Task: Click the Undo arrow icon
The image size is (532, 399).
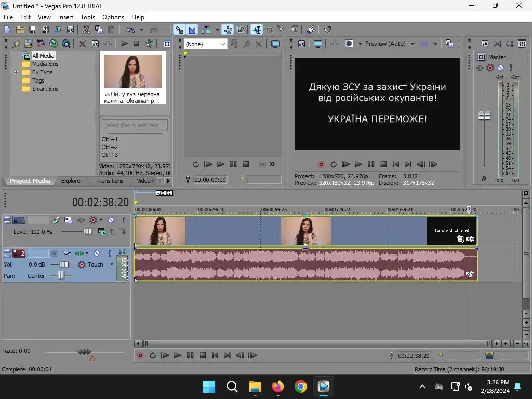Action: [x=130, y=30]
